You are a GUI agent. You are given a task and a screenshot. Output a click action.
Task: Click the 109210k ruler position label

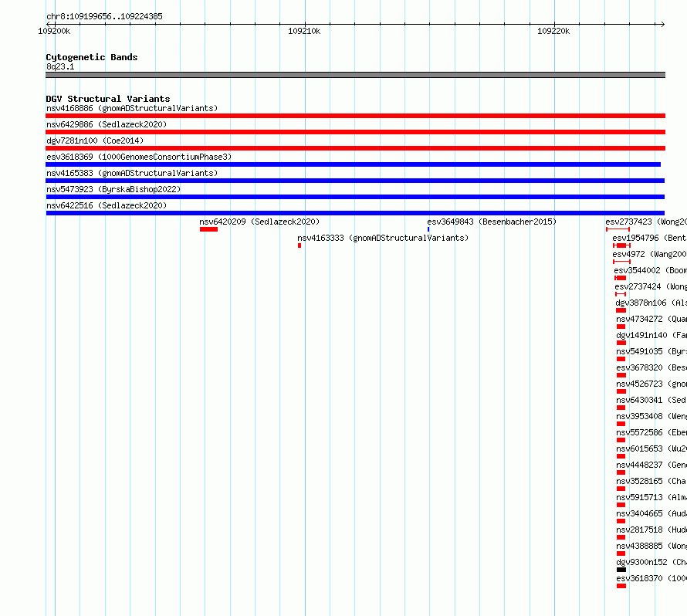(x=304, y=31)
